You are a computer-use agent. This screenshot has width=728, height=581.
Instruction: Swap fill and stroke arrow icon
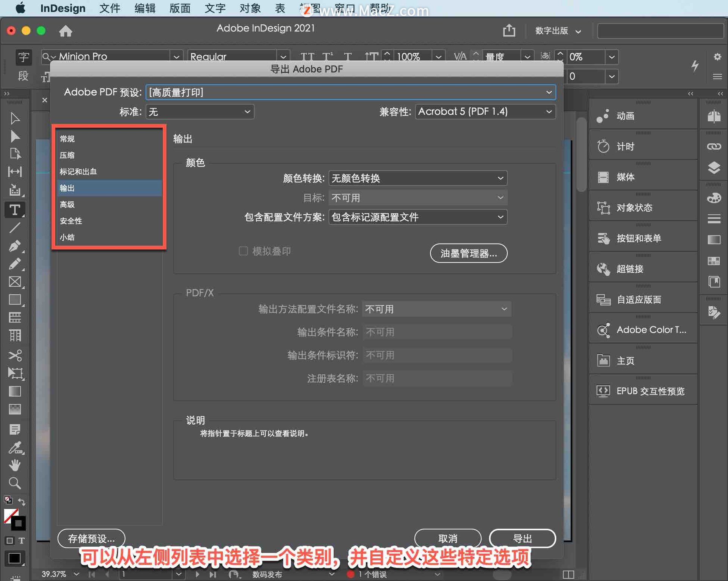click(22, 501)
